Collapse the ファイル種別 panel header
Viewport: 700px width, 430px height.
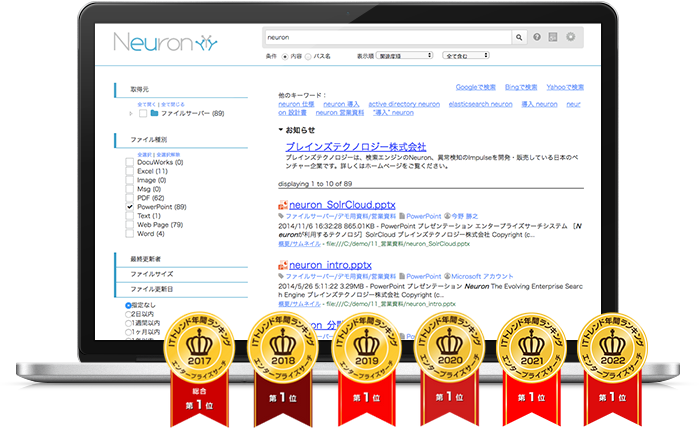[x=181, y=140]
